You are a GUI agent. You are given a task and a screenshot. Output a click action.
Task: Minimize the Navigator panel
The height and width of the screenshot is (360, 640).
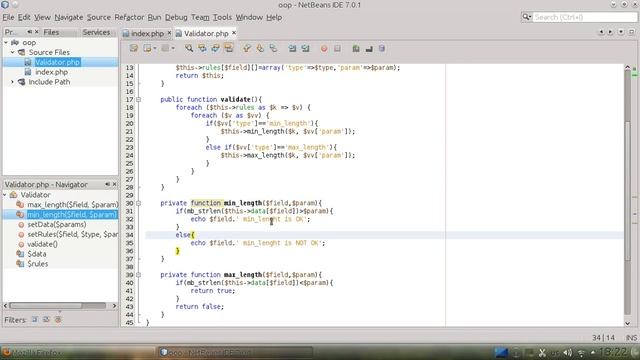107,184
